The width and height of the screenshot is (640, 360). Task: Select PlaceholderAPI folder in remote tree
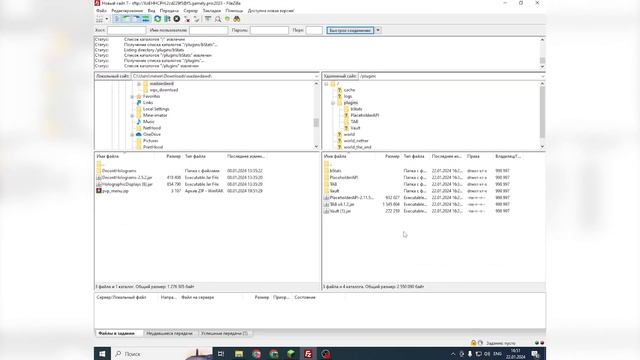[364, 116]
